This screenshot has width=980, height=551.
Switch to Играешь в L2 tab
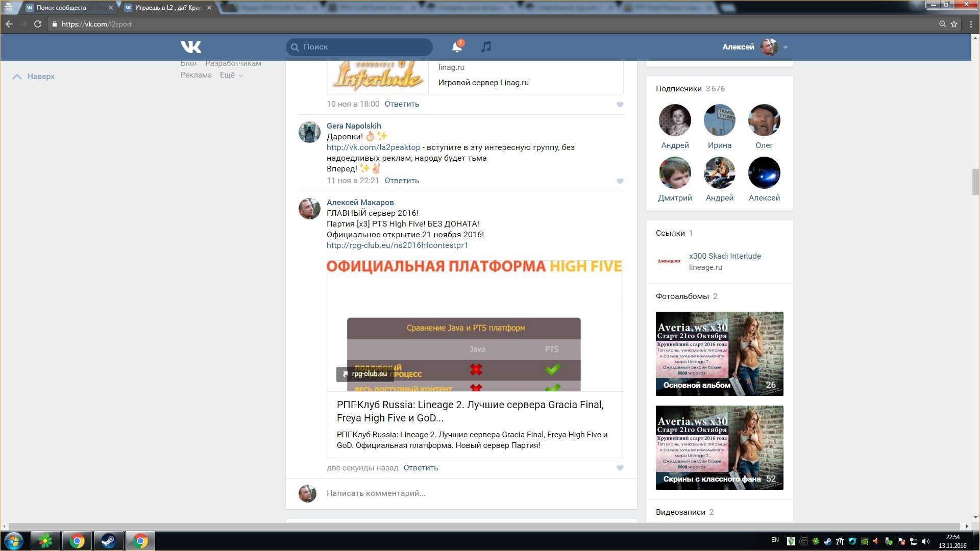pos(167,8)
